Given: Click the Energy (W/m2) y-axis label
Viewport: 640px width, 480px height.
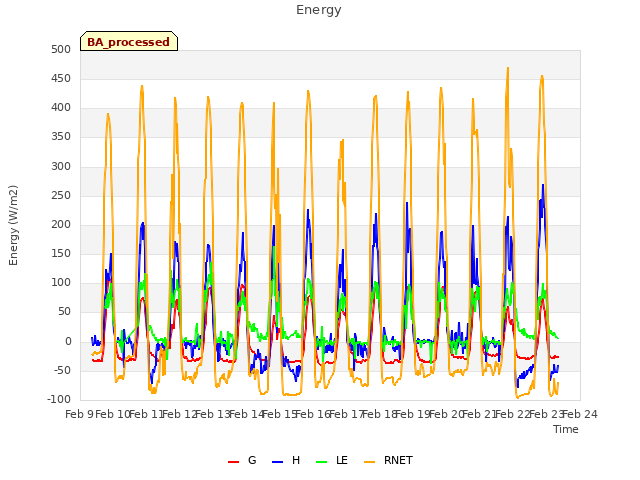Looking at the screenshot, I should click(x=13, y=225).
